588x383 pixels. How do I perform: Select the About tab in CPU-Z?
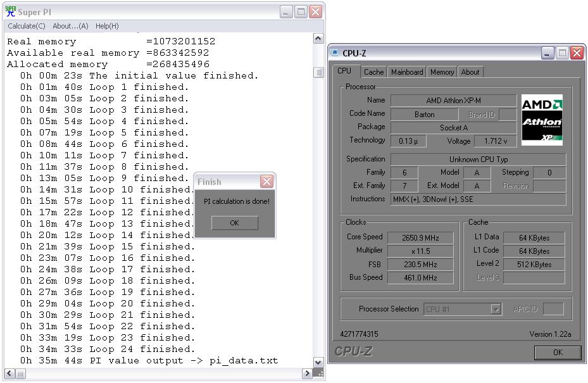[x=470, y=72]
